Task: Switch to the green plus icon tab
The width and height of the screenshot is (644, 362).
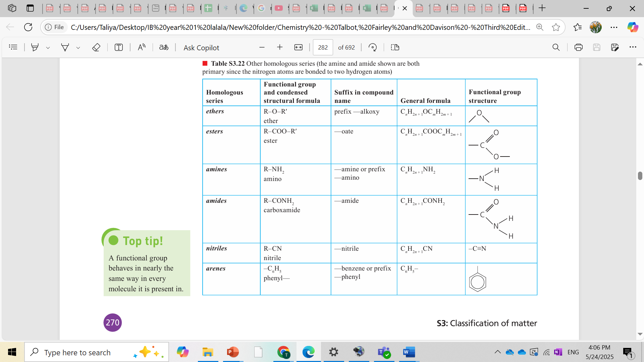Action: (208, 8)
